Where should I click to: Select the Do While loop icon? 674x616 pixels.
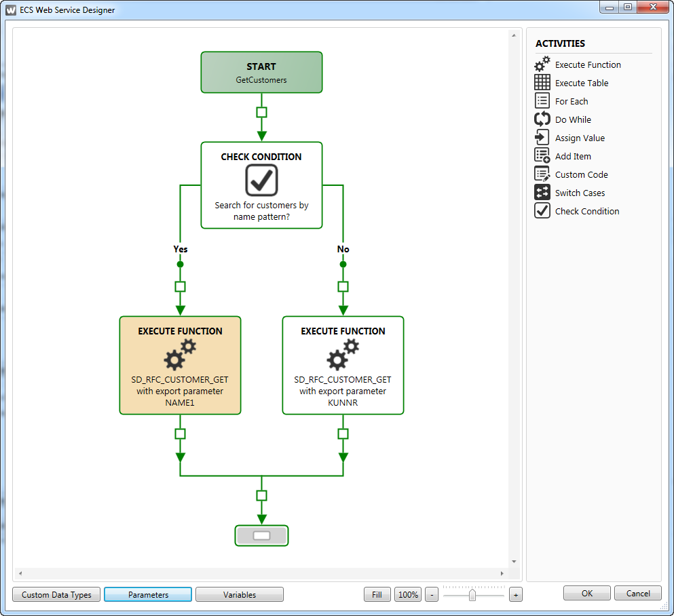(x=542, y=119)
